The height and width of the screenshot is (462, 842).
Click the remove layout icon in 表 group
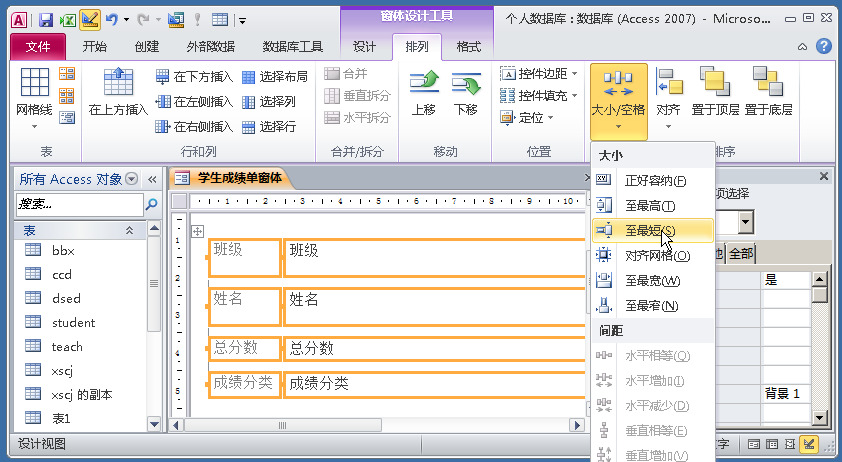click(67, 117)
